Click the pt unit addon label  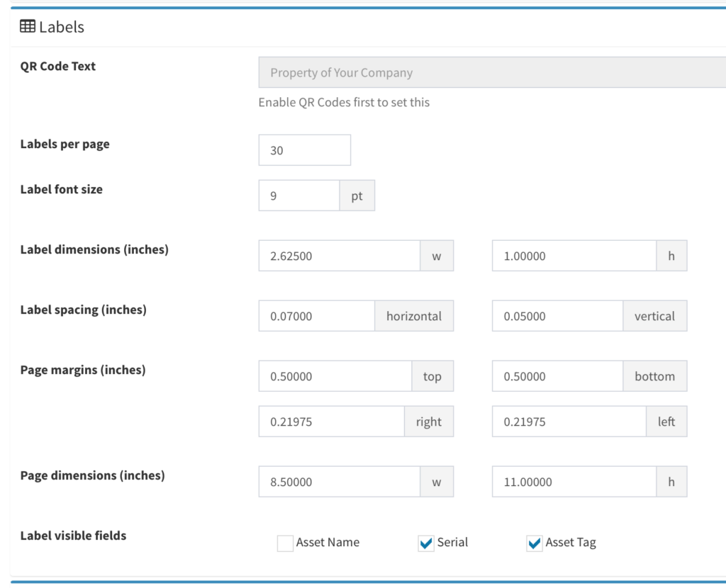357,196
